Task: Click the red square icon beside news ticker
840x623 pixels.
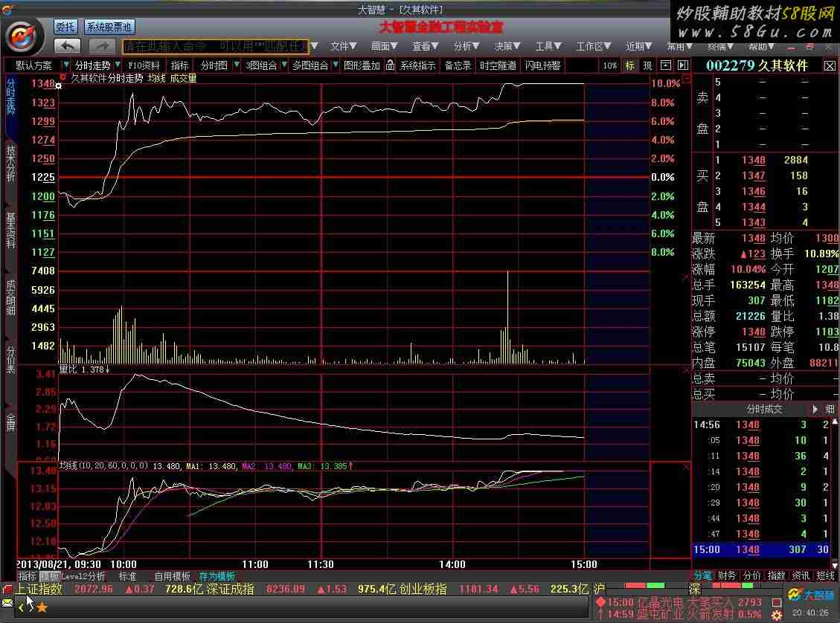Action: [x=777, y=602]
